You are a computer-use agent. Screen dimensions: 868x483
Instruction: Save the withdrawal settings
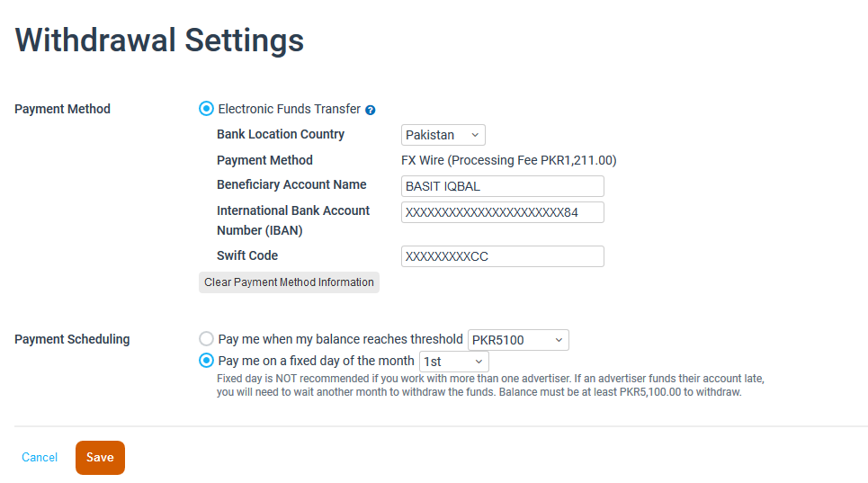click(100, 458)
